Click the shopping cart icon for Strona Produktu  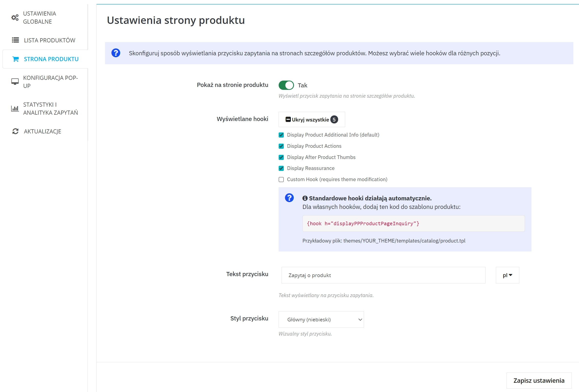click(15, 59)
